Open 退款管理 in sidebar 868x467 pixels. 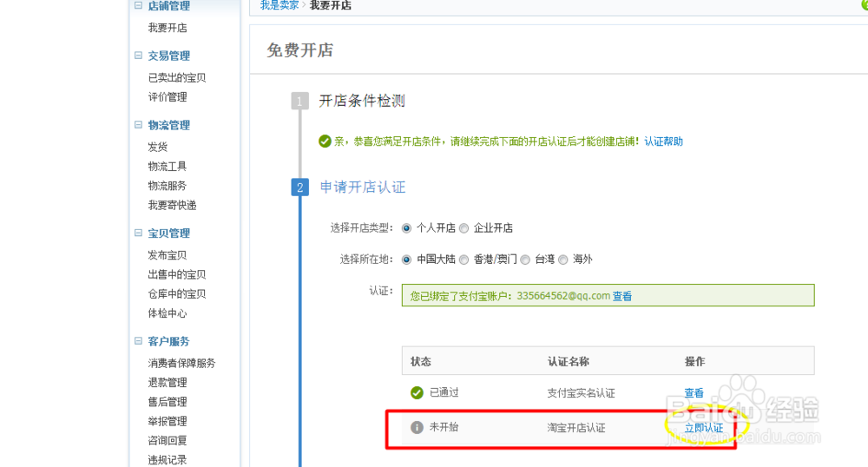click(x=168, y=382)
